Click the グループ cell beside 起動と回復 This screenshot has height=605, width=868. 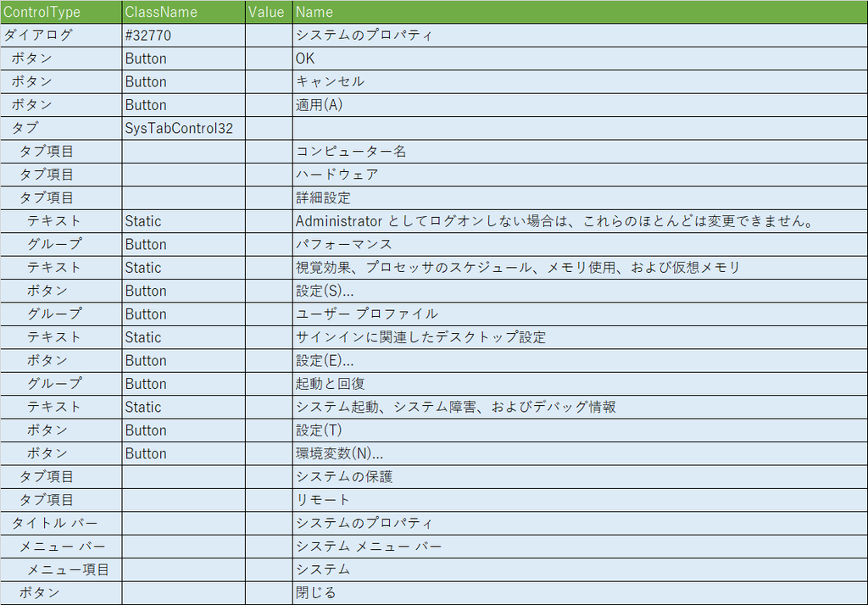click(61, 384)
